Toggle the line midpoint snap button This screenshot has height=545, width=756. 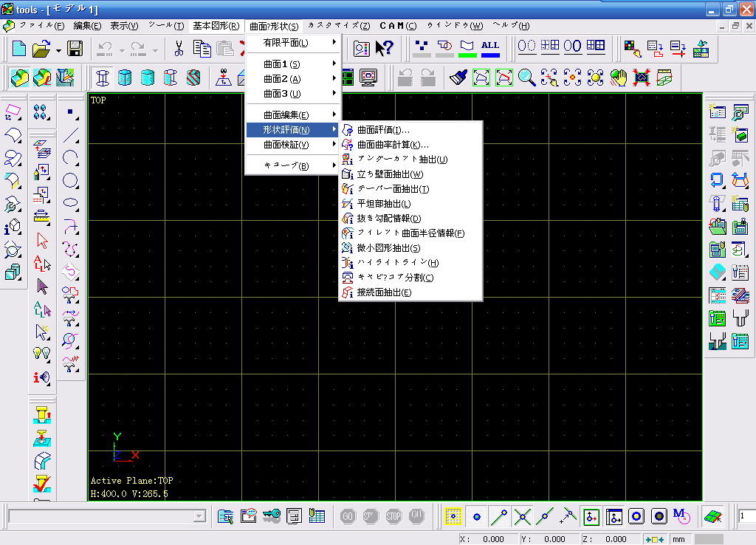[x=544, y=516]
